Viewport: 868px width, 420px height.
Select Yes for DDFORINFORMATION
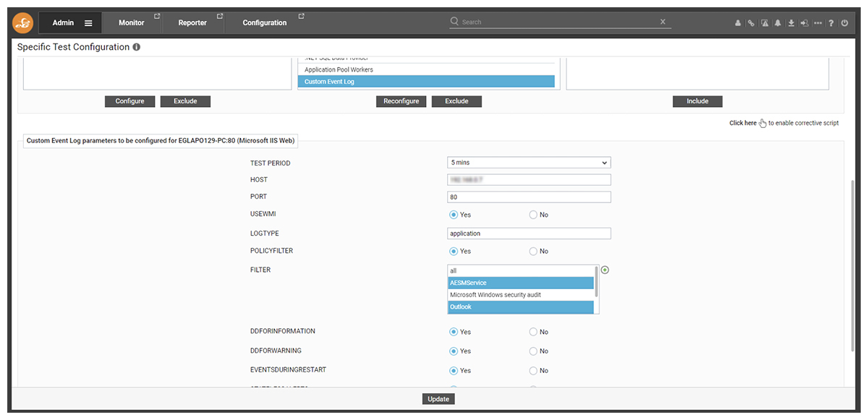pyautogui.click(x=454, y=332)
